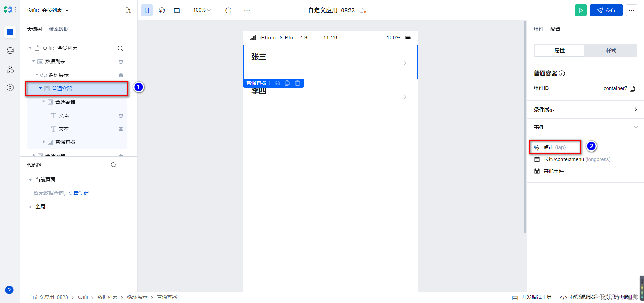
Task: Switch to the 配置 tab
Action: tap(555, 29)
